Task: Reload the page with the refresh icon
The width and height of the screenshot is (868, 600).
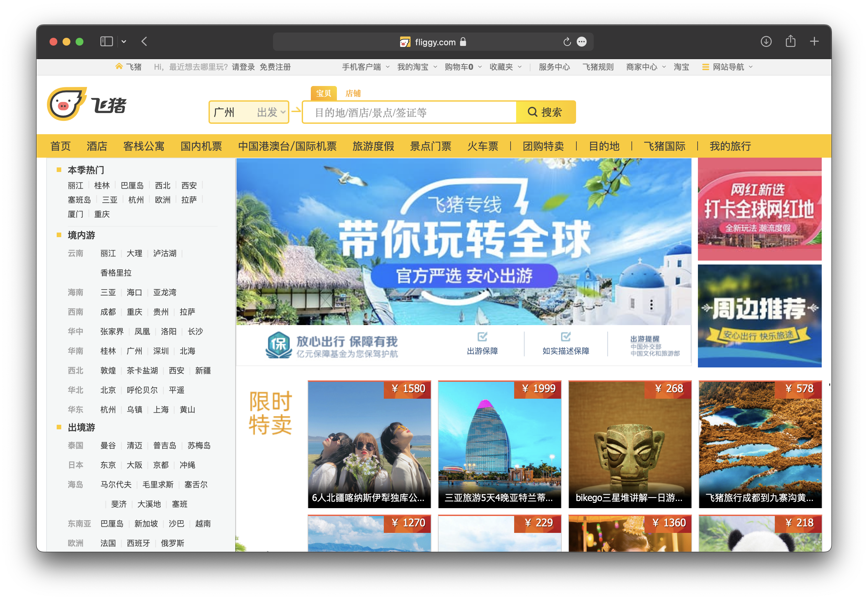Action: point(567,42)
